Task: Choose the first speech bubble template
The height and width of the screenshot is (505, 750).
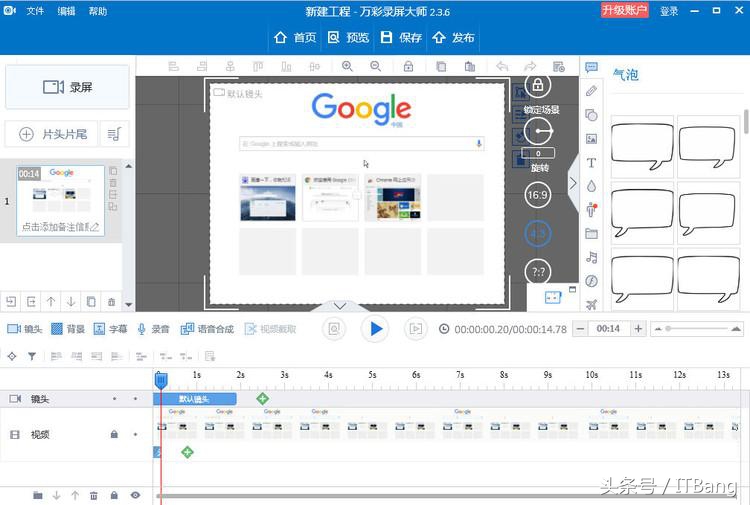Action: [642, 147]
